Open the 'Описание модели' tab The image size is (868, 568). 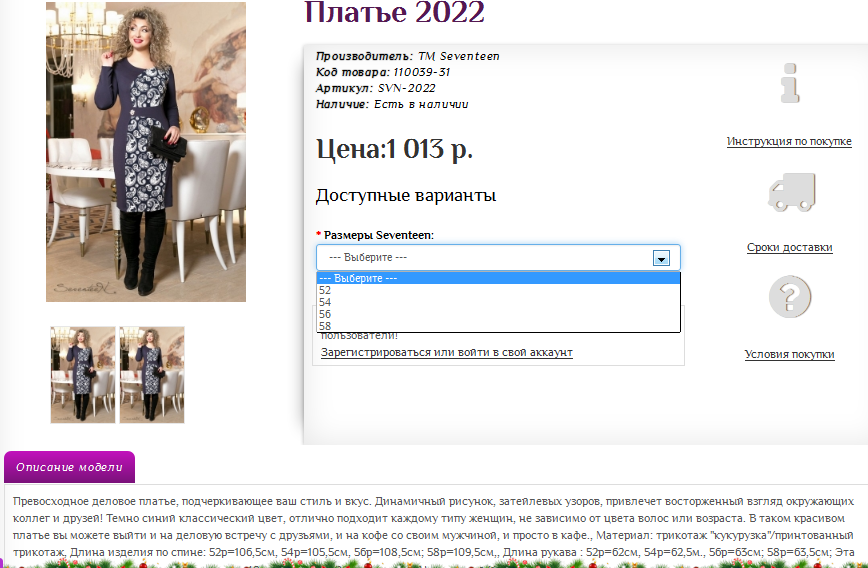(69, 467)
